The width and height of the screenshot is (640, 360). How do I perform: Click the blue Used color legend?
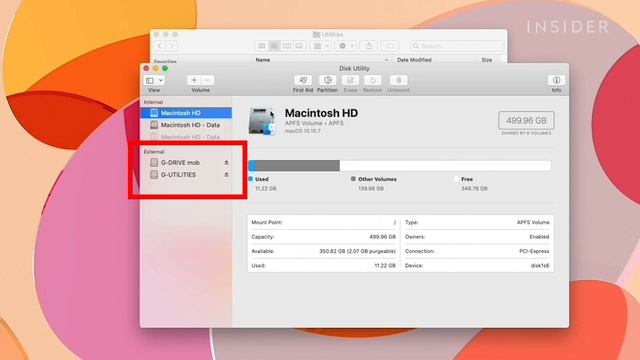pyautogui.click(x=251, y=179)
